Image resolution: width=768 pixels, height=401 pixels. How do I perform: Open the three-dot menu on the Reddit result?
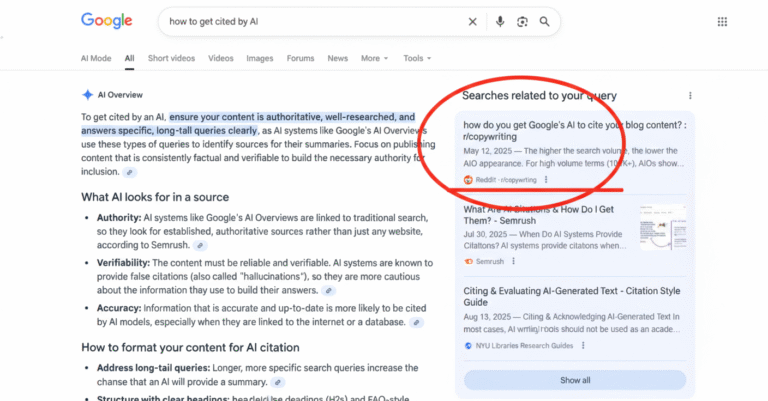pos(546,180)
